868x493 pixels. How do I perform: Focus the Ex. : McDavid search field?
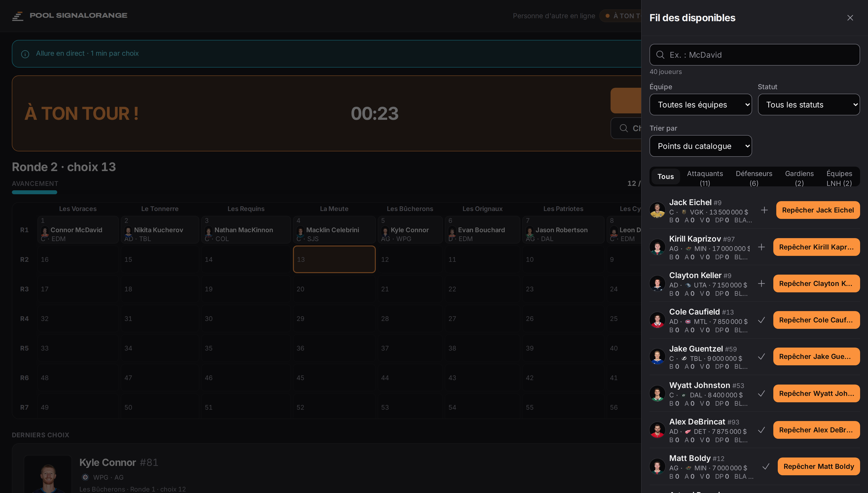coord(755,55)
